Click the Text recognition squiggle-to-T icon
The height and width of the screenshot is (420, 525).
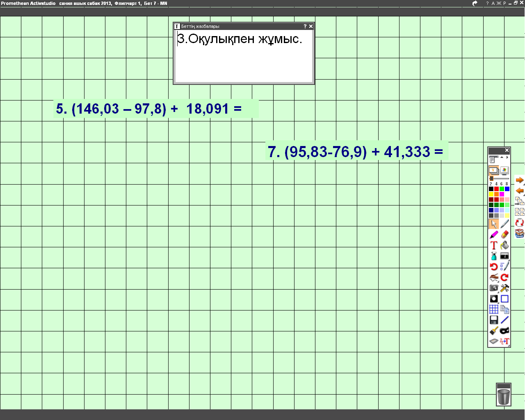click(x=504, y=341)
